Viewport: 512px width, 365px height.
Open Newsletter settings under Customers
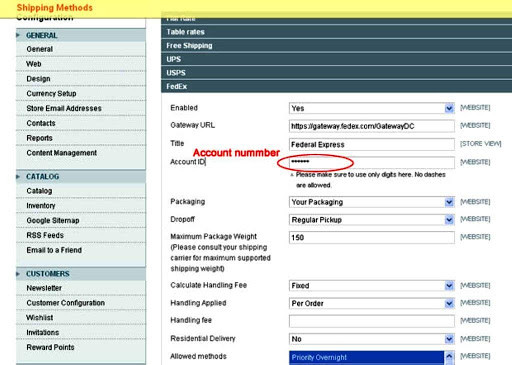tap(81, 288)
